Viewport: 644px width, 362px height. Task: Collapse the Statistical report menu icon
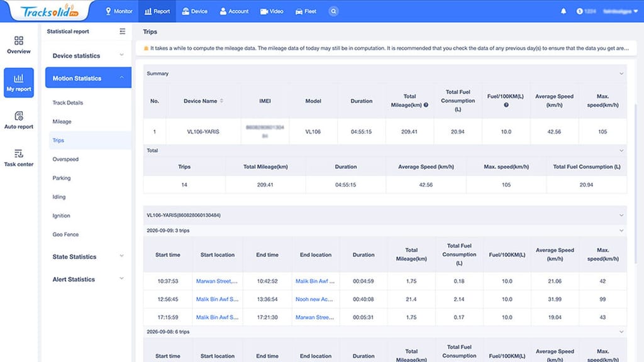pos(123,31)
